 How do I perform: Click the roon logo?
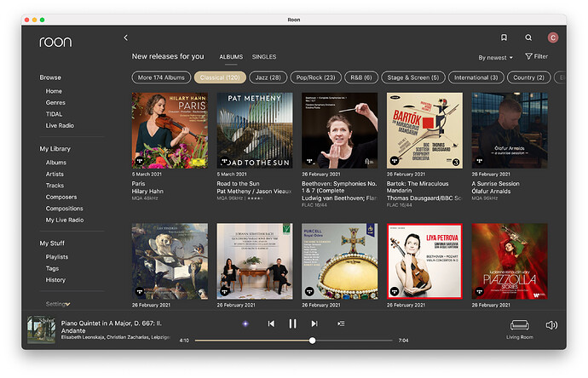(55, 42)
